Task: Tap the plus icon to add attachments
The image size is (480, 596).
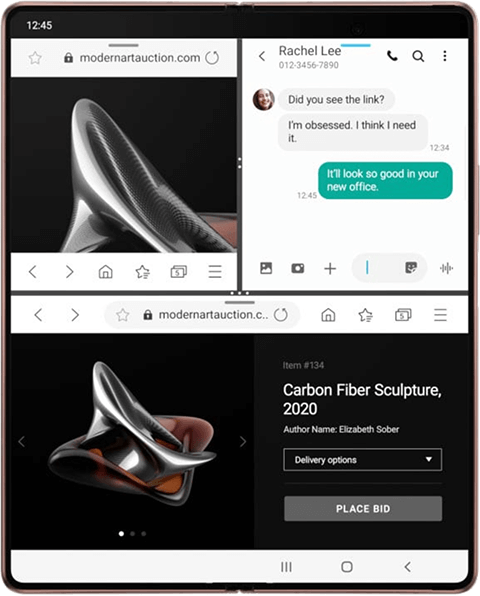Action: point(330,269)
